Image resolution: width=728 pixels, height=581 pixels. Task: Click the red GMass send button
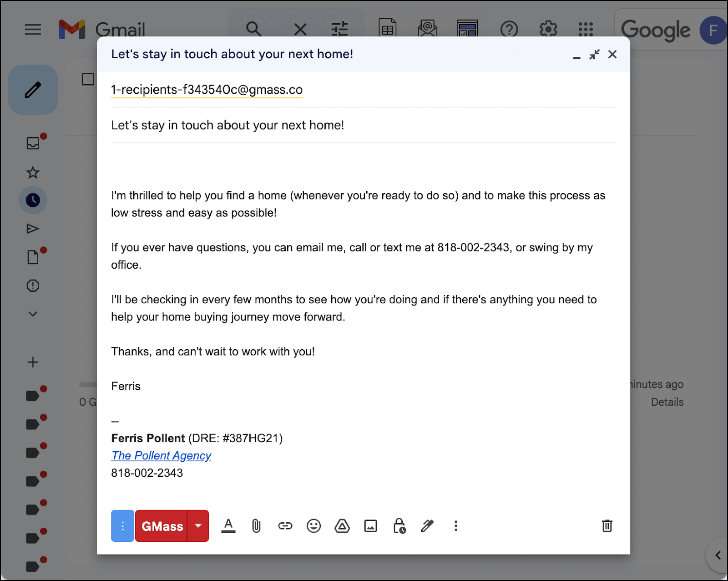(162, 526)
